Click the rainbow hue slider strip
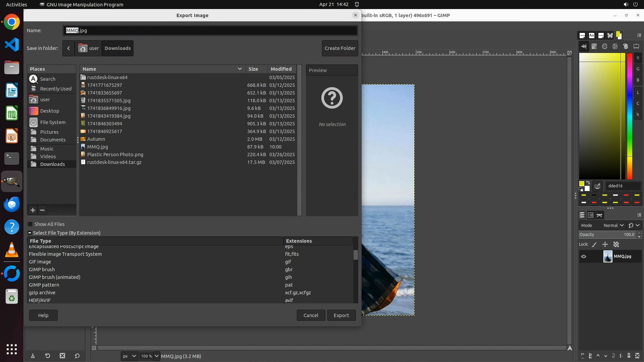Image resolution: width=644 pixels, height=362 pixels. coord(630,116)
